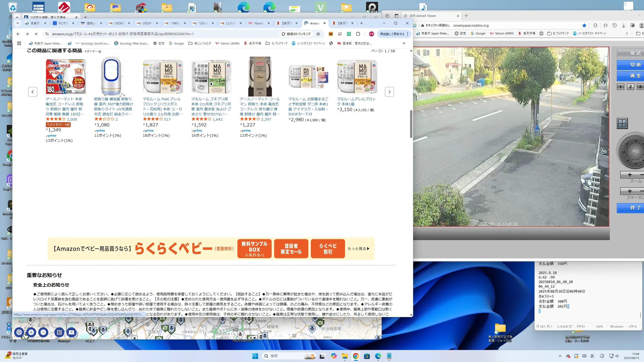Toggle Edge favorite star for sinsenyasai page
Viewport: 644px width, 362px height.
(584, 25)
